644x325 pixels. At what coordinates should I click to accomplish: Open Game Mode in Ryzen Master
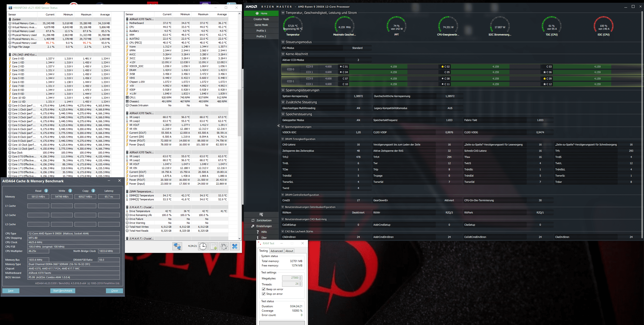[x=261, y=25]
